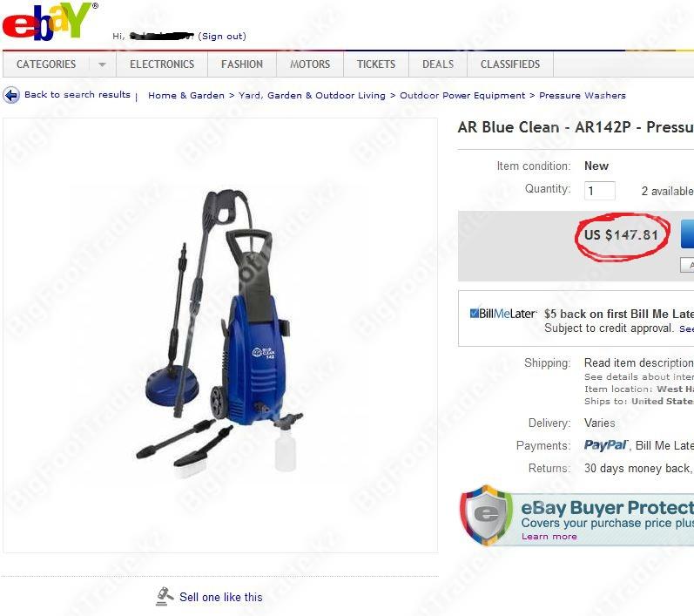Select the Motors navigation item
This screenshot has height=616, width=694.
pos(310,64)
